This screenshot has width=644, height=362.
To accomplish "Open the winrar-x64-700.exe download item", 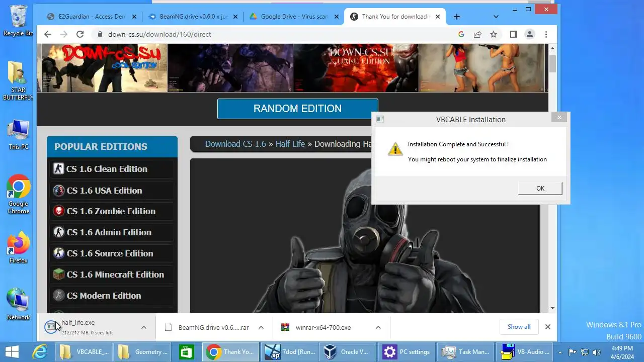I will pyautogui.click(x=324, y=327).
